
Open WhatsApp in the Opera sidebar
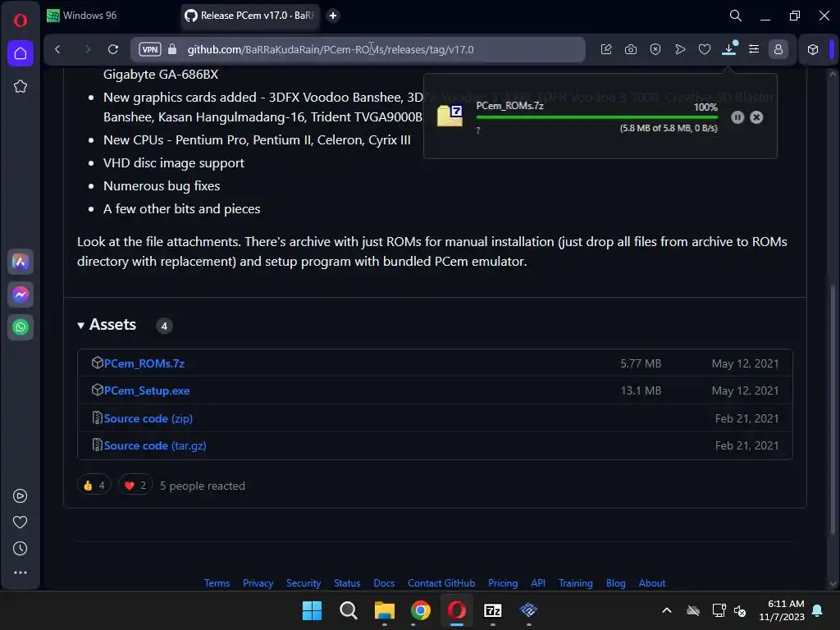(x=21, y=327)
